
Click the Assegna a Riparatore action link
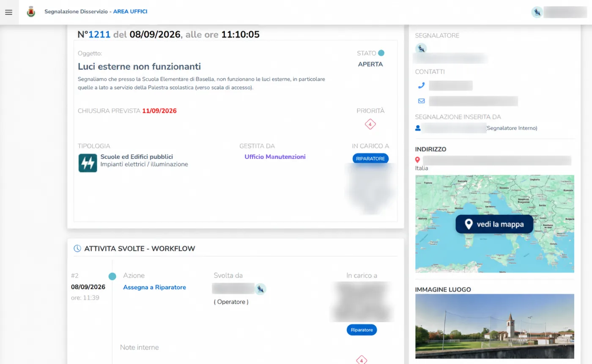pyautogui.click(x=154, y=287)
